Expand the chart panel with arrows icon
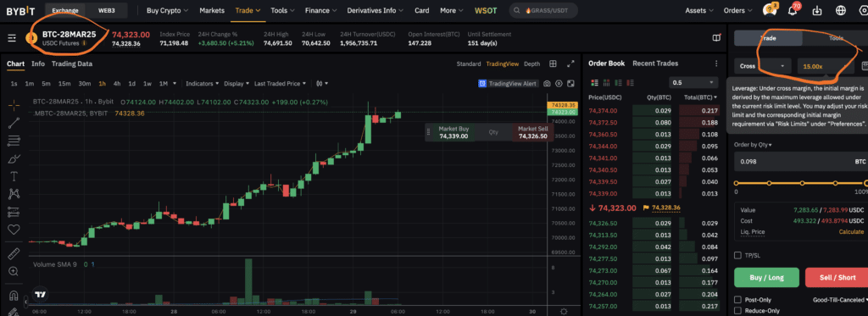 570,64
